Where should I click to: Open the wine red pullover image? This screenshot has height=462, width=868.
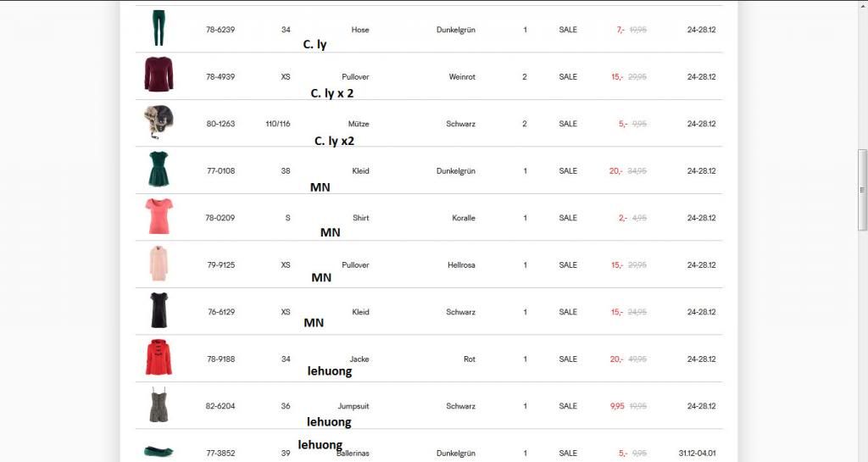[x=159, y=75]
